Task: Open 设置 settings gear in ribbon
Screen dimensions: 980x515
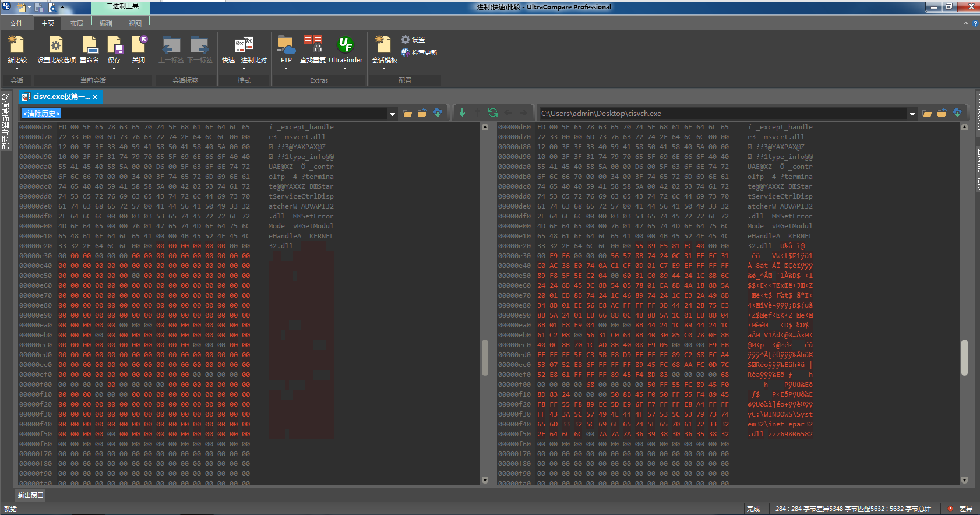Action: tap(413, 40)
